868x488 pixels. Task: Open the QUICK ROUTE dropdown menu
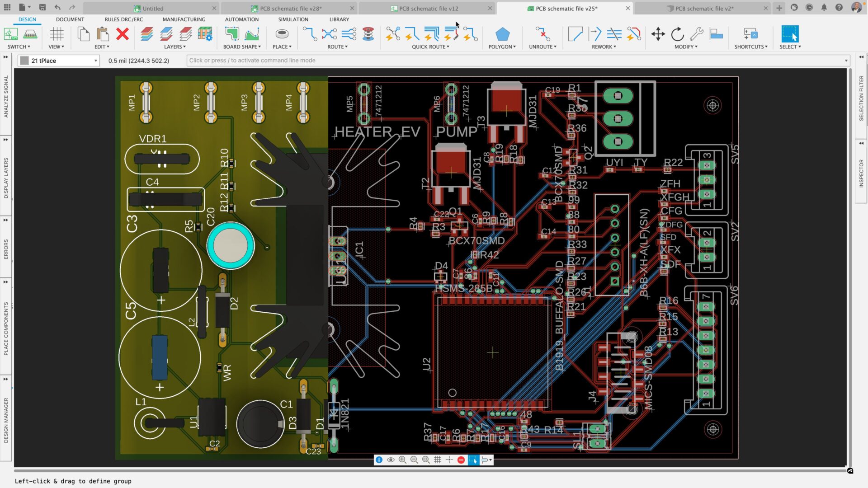(x=429, y=47)
